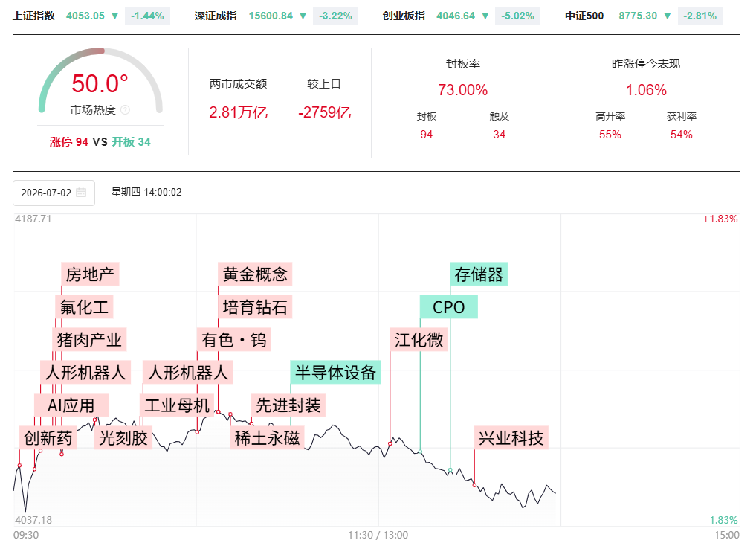
Task: Click the CPO sector label
Action: pyautogui.click(x=449, y=307)
